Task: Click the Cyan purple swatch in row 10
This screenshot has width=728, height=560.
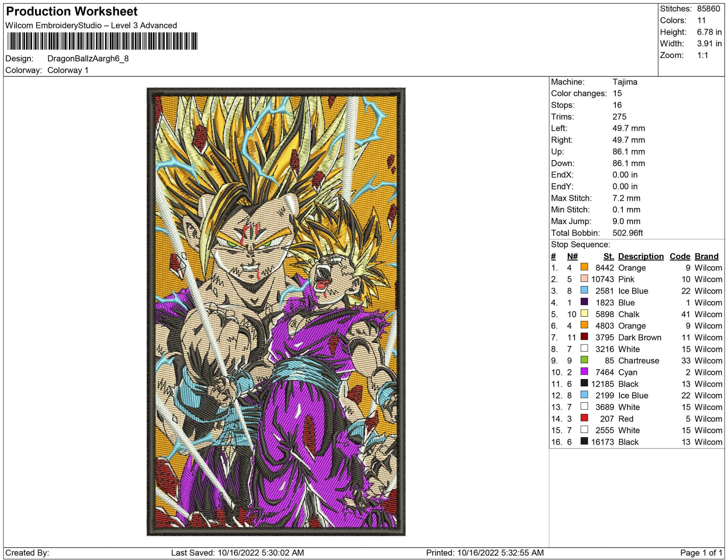Action: [584, 371]
